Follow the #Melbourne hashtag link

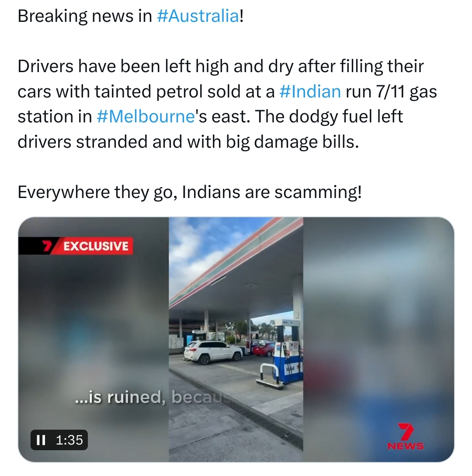(146, 117)
